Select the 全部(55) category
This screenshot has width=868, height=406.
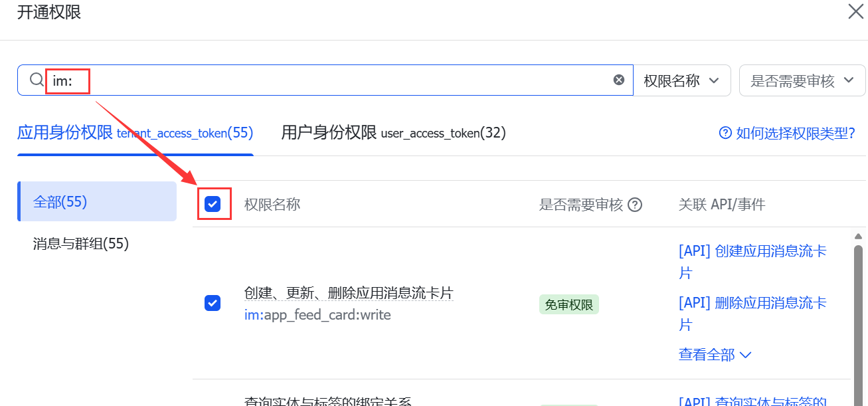pos(97,201)
